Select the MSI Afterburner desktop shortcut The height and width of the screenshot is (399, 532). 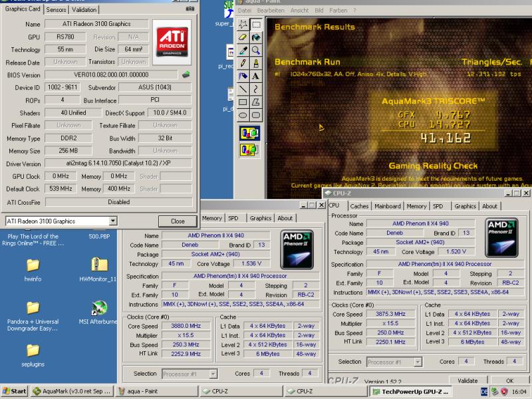click(98, 313)
